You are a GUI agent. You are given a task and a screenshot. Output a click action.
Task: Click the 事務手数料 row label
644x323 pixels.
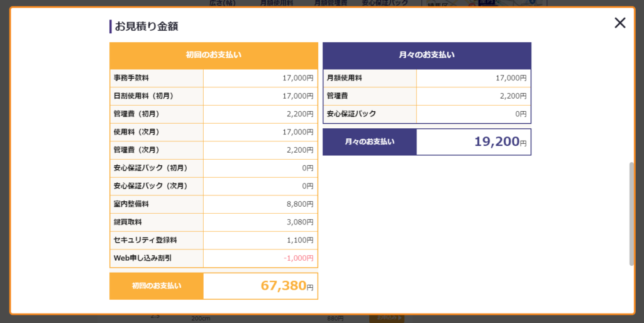point(131,78)
